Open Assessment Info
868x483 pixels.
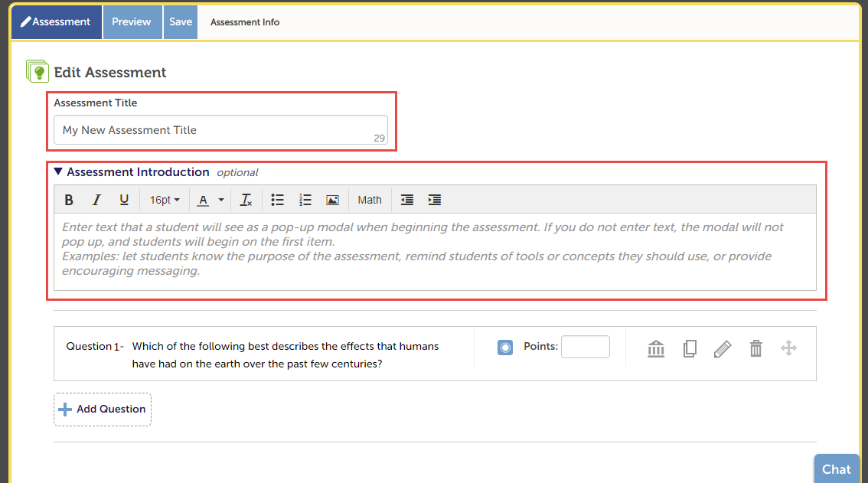coord(245,22)
